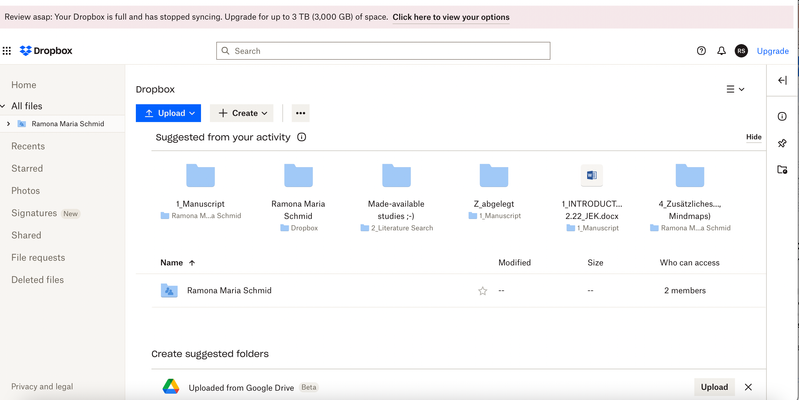The height and width of the screenshot is (400, 799).
Task: Click the help question mark icon
Action: pyautogui.click(x=701, y=51)
